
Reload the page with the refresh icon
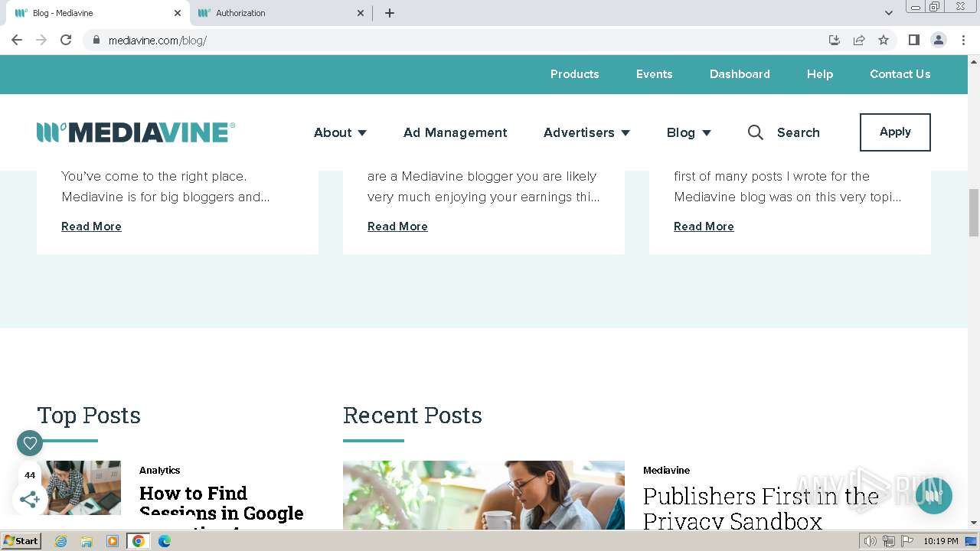[66, 40]
